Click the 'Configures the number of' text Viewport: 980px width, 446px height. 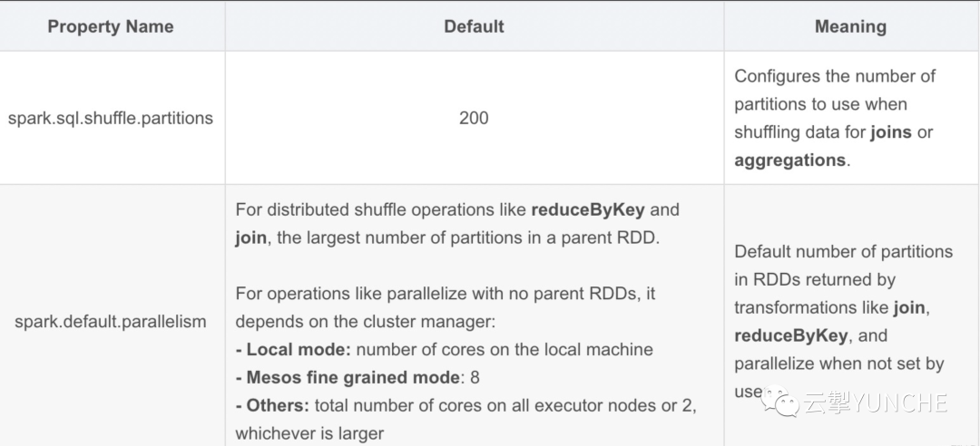tap(835, 76)
